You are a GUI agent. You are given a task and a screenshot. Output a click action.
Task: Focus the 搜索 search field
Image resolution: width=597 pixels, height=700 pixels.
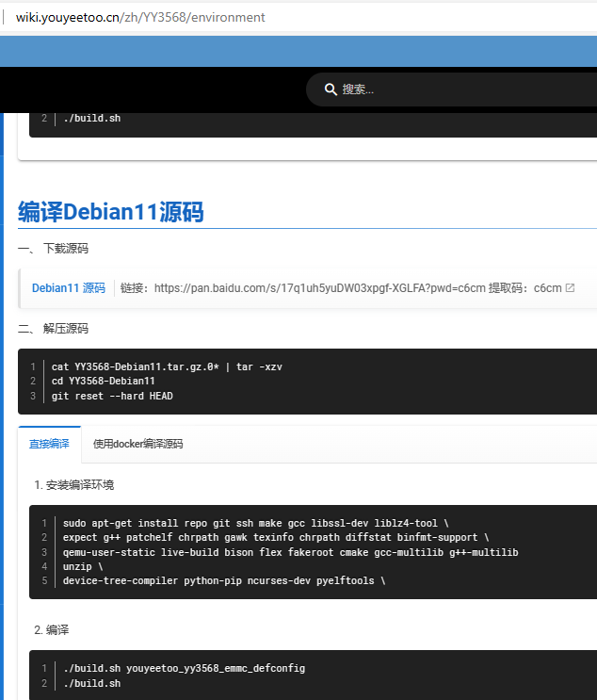(452, 90)
